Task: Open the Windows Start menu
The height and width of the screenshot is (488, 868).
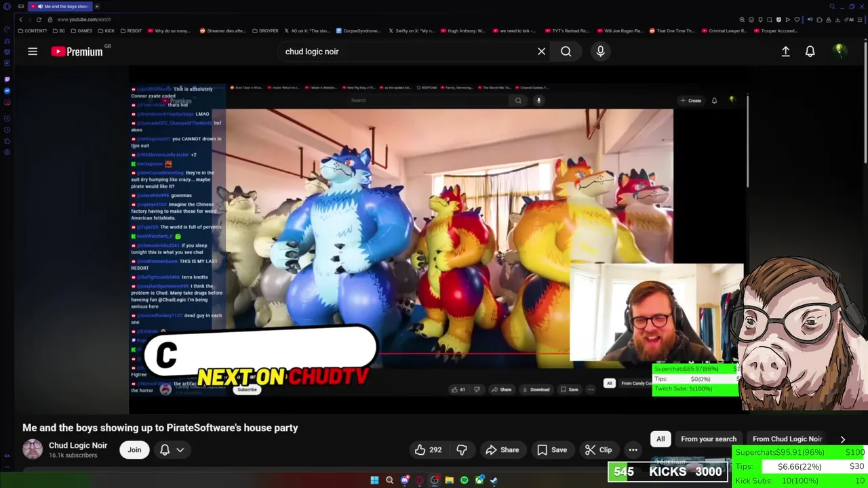Action: point(374,480)
